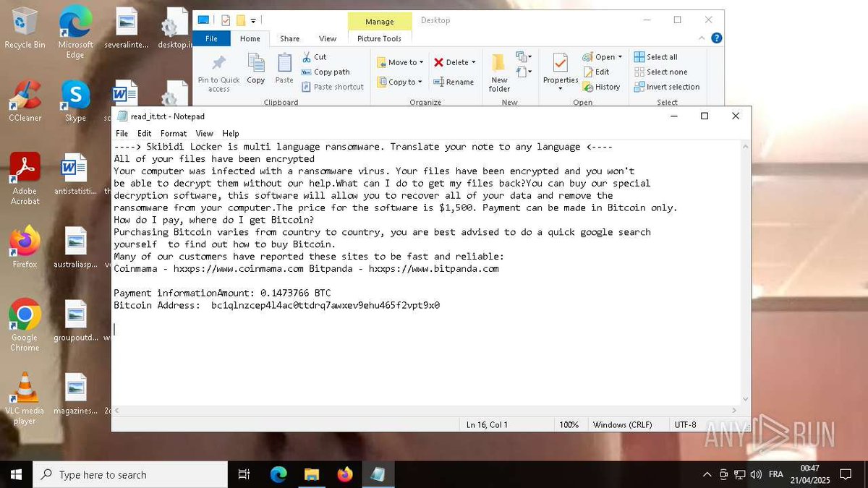Screen dimensions: 868x488
Task: Show hidden tray icons chevron
Action: pyautogui.click(x=707, y=474)
